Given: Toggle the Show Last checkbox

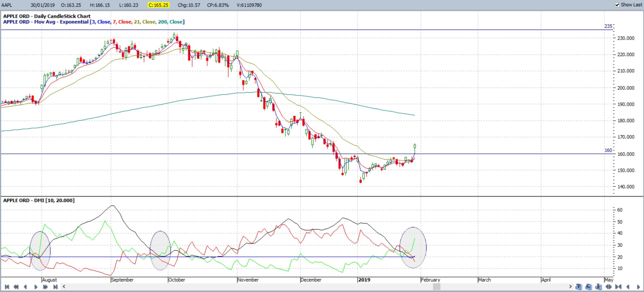Looking at the screenshot, I should pos(617,5).
